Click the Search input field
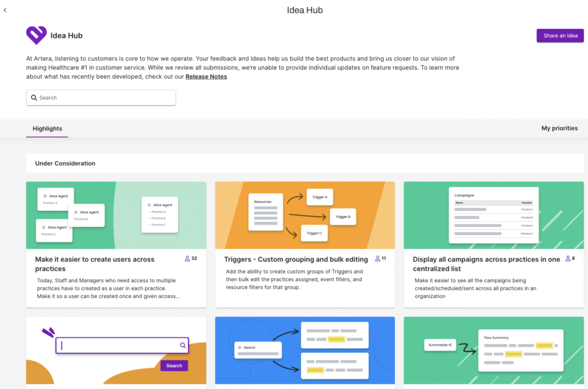The height and width of the screenshot is (389, 588). coord(100,98)
